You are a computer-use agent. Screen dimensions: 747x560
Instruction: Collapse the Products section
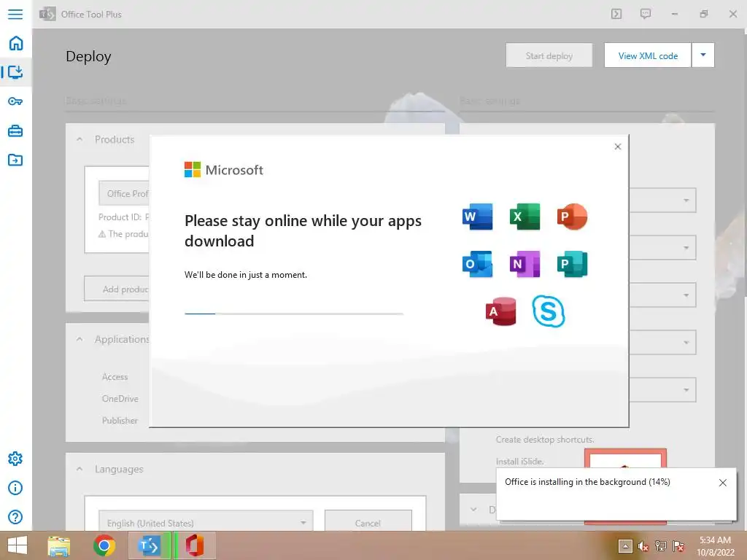click(80, 139)
